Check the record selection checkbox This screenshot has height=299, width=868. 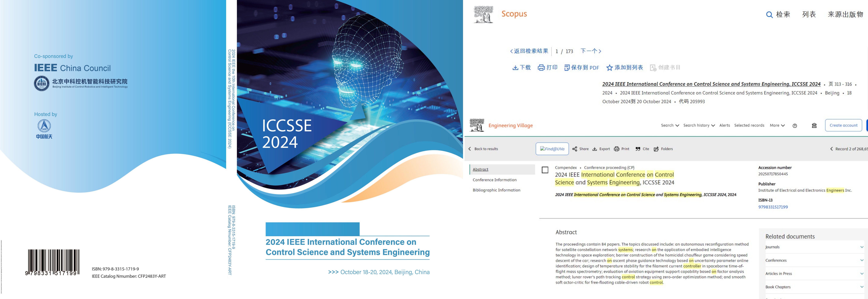[545, 170]
